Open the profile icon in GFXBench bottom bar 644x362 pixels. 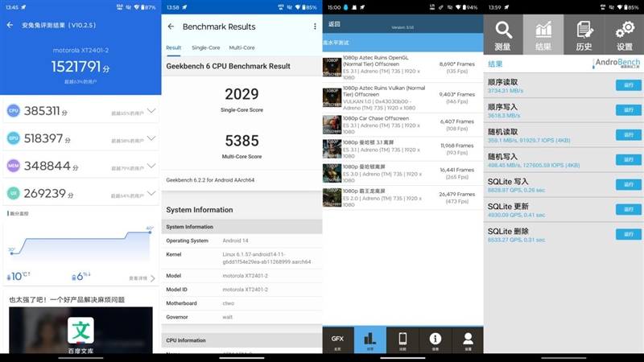[467, 340]
